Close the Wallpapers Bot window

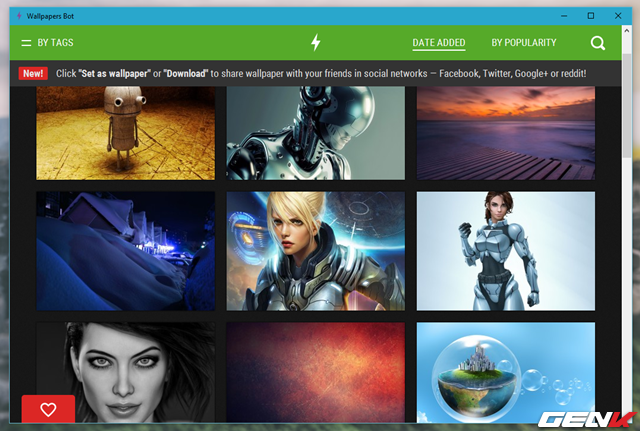(618, 16)
